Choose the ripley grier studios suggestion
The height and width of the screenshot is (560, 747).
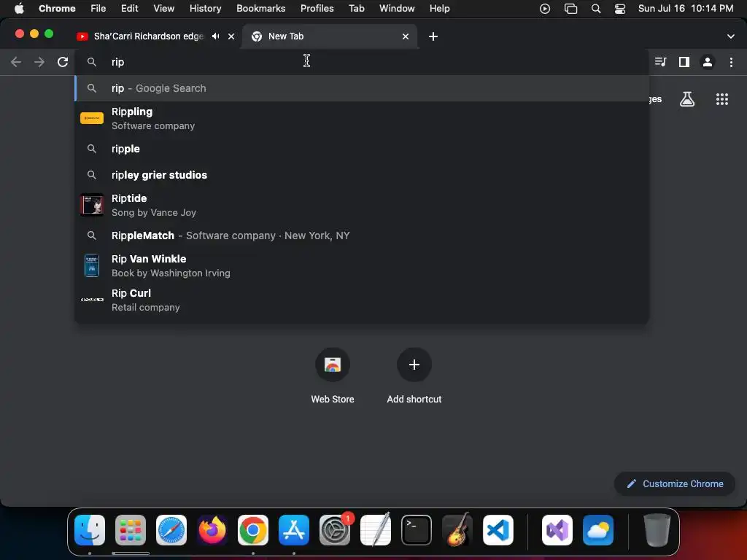362,175
